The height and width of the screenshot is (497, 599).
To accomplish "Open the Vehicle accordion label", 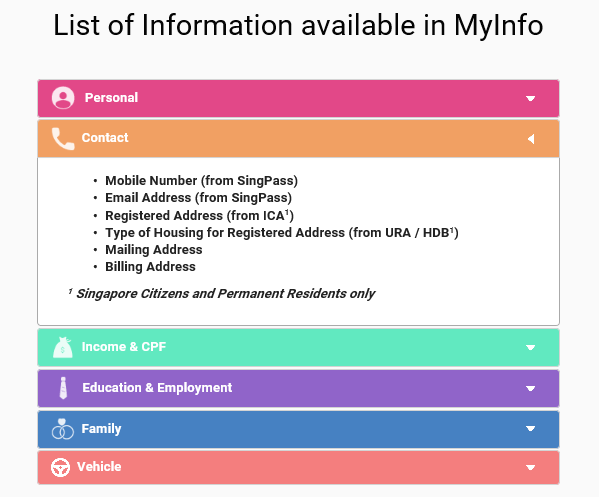I will [x=99, y=466].
